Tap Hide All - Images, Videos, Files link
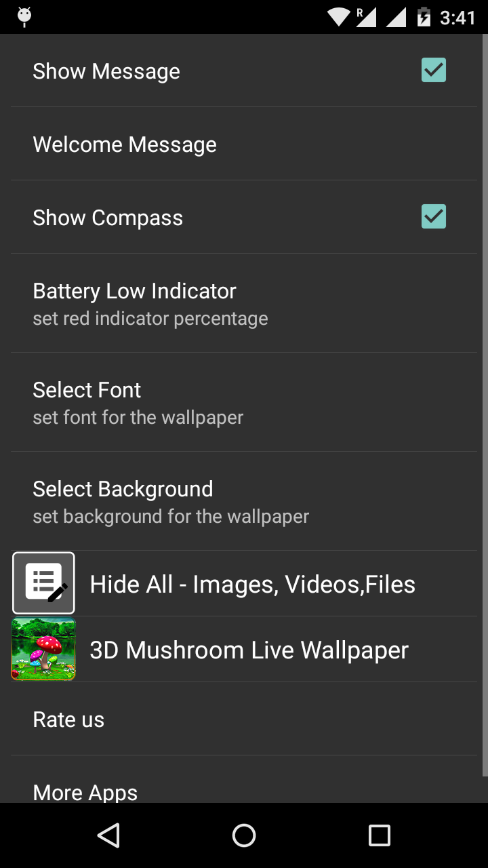The width and height of the screenshot is (488, 868). coord(252,584)
